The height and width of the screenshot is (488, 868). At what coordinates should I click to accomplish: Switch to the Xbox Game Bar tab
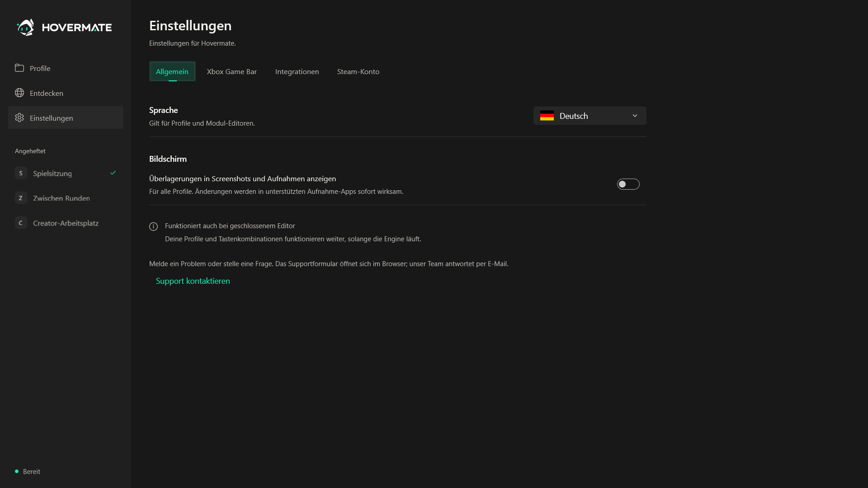[232, 71]
